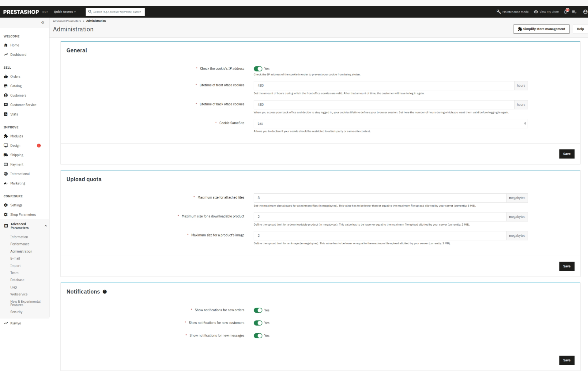Screen dimensions: 588x380
Task: Save the Upload quota settings
Action: coord(567,266)
